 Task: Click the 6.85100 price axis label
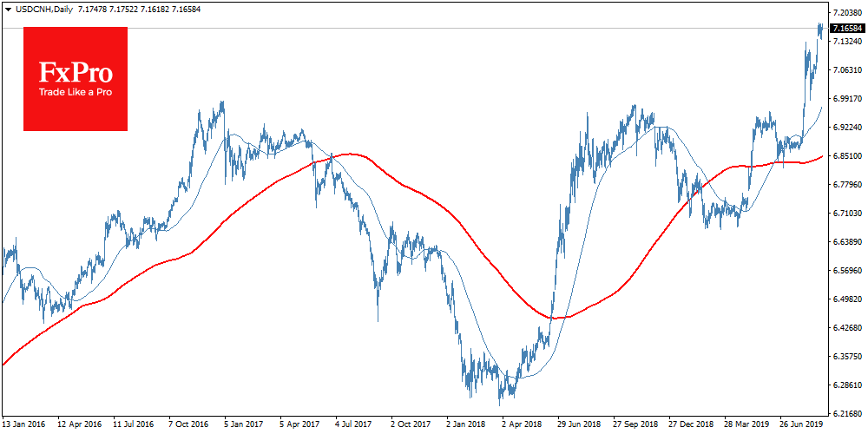[x=847, y=156]
